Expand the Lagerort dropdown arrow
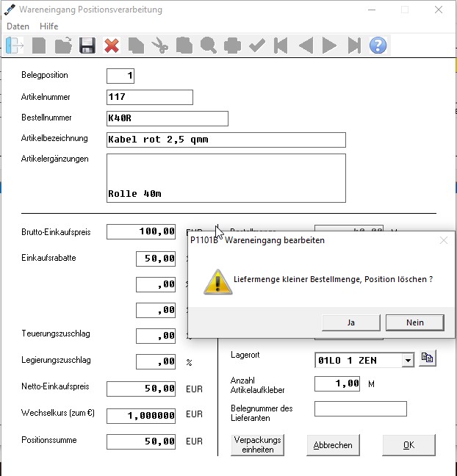Image resolution: width=457 pixels, height=476 pixels. pyautogui.click(x=408, y=361)
